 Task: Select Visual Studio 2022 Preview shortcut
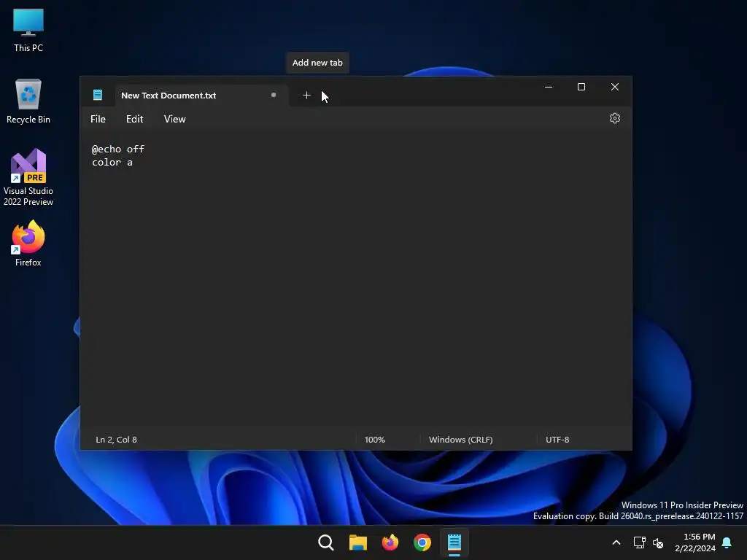pos(28,178)
